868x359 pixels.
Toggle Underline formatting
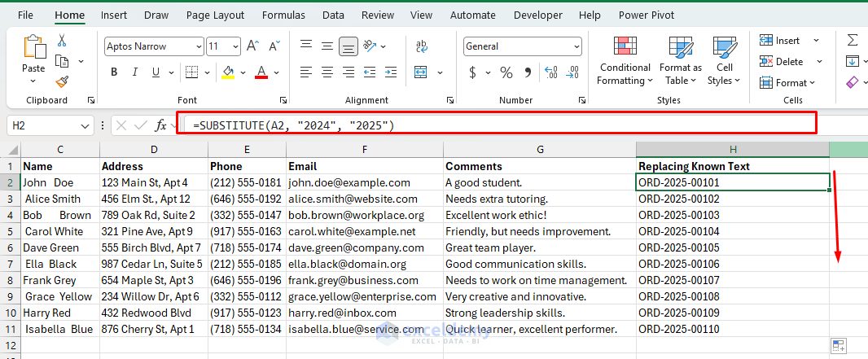tap(156, 72)
